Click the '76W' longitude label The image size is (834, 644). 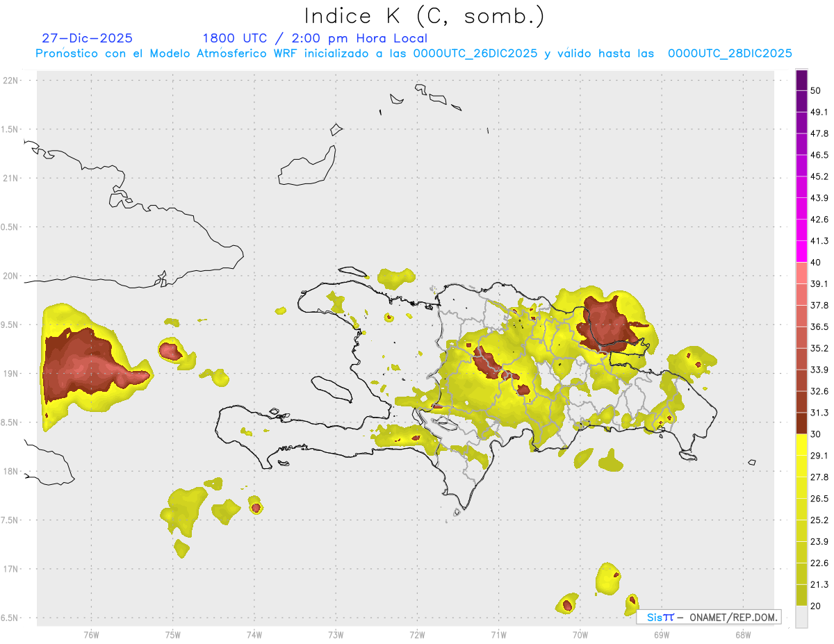point(91,634)
